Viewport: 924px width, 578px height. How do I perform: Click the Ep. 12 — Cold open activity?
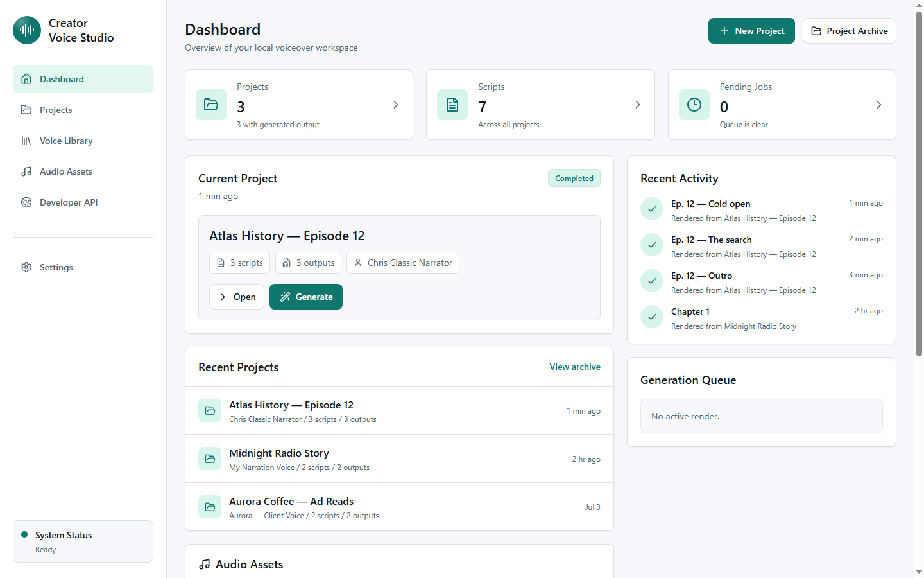tap(762, 210)
